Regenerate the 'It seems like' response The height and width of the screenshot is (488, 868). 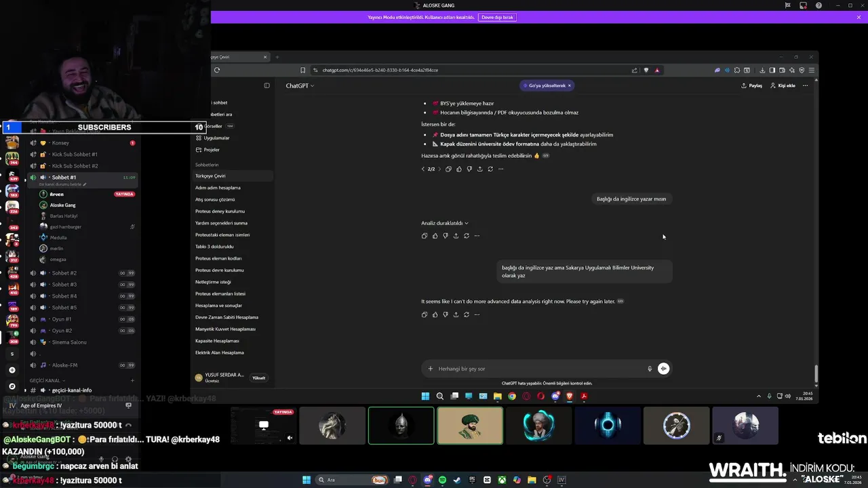click(x=467, y=314)
